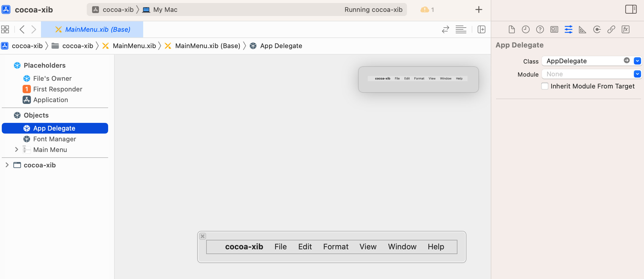This screenshot has width=644, height=279.
Task: Open the Bindings inspector link icon
Action: pyautogui.click(x=611, y=29)
